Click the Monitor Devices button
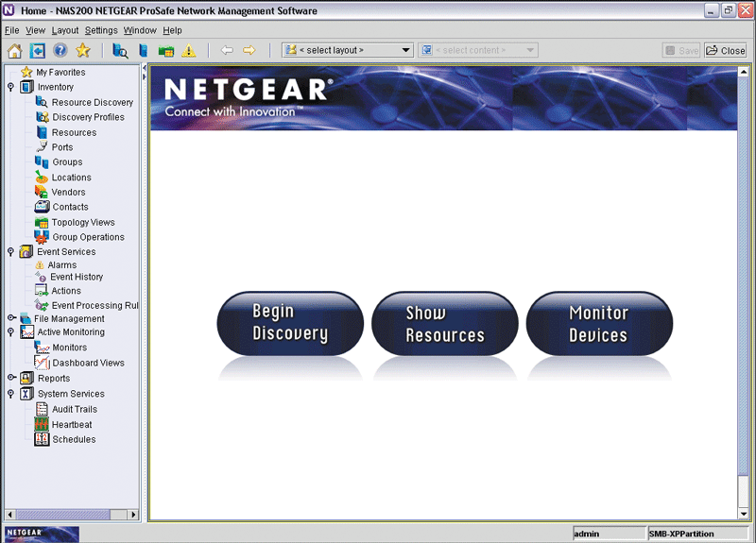The height and width of the screenshot is (543, 756). tap(598, 323)
